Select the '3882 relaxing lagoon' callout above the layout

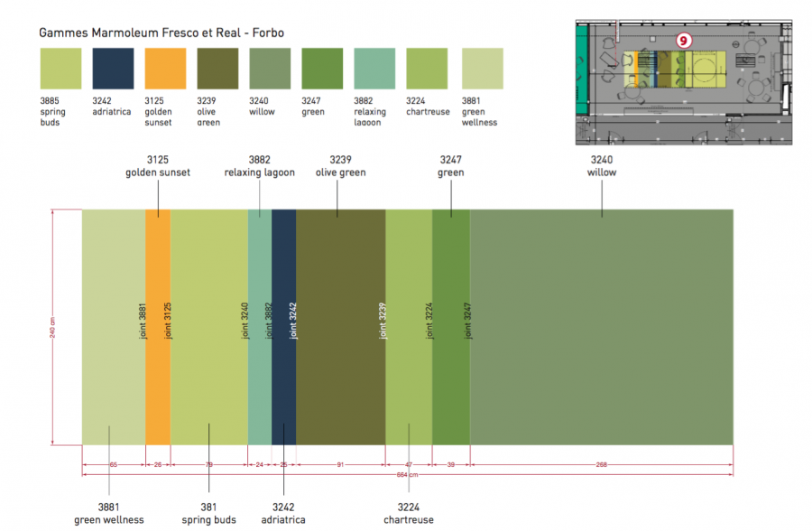[x=260, y=166]
